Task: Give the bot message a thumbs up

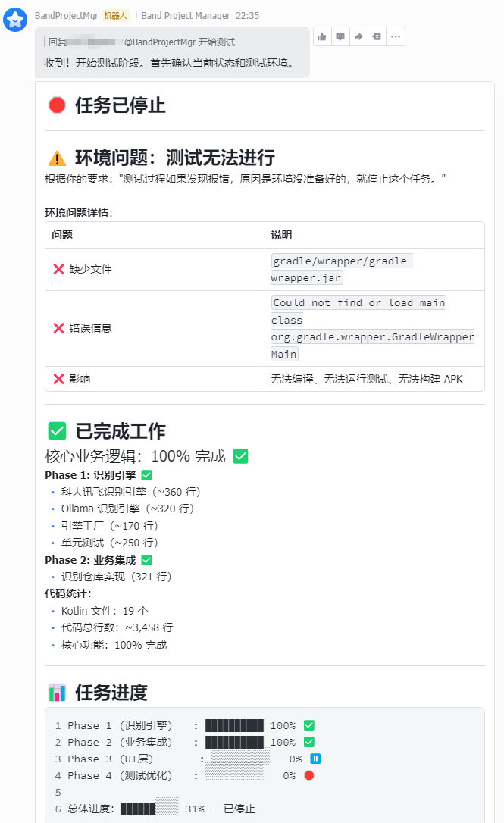Action: [321, 36]
